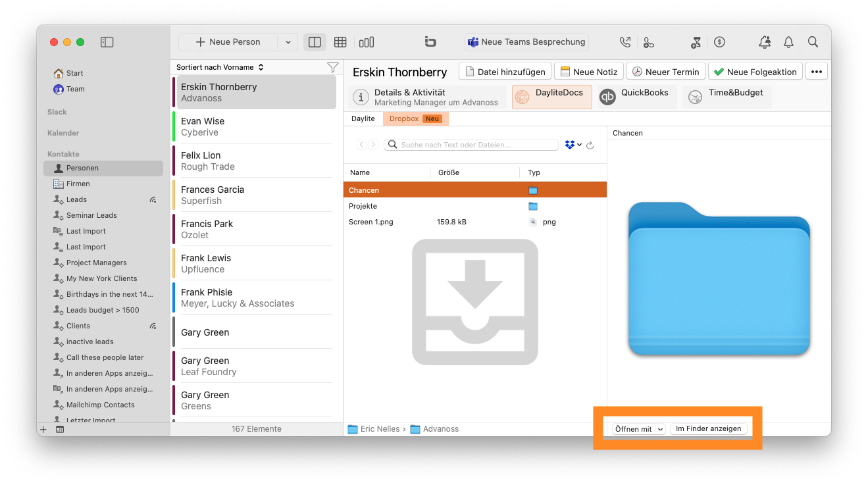This screenshot has width=868, height=485.
Task: Sort files by the Größe column
Action: (475, 172)
